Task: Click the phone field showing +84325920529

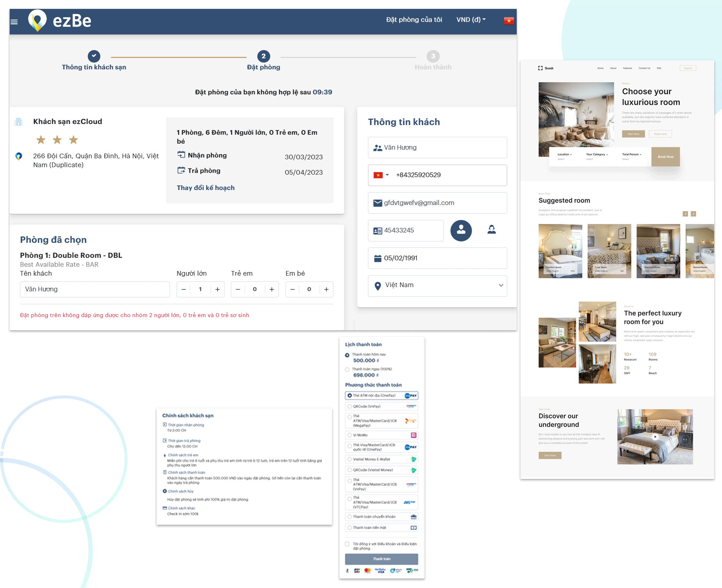Action: (x=437, y=175)
